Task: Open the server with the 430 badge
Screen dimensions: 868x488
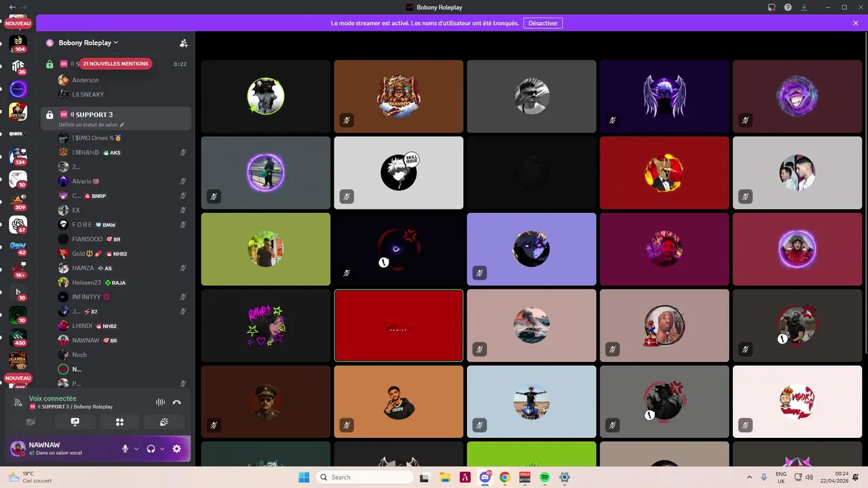Action: pyautogui.click(x=18, y=338)
